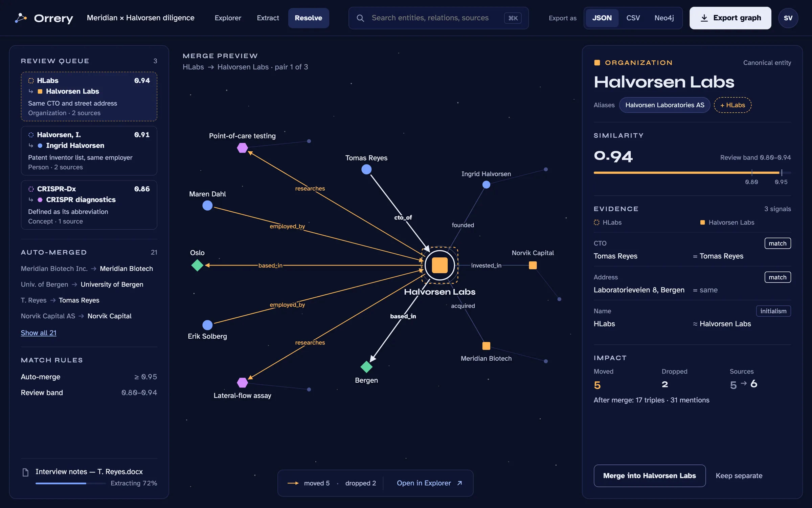This screenshot has width=812, height=508.
Task: Click the 0.95 threshold tick on similarity bar
Action: (782, 173)
